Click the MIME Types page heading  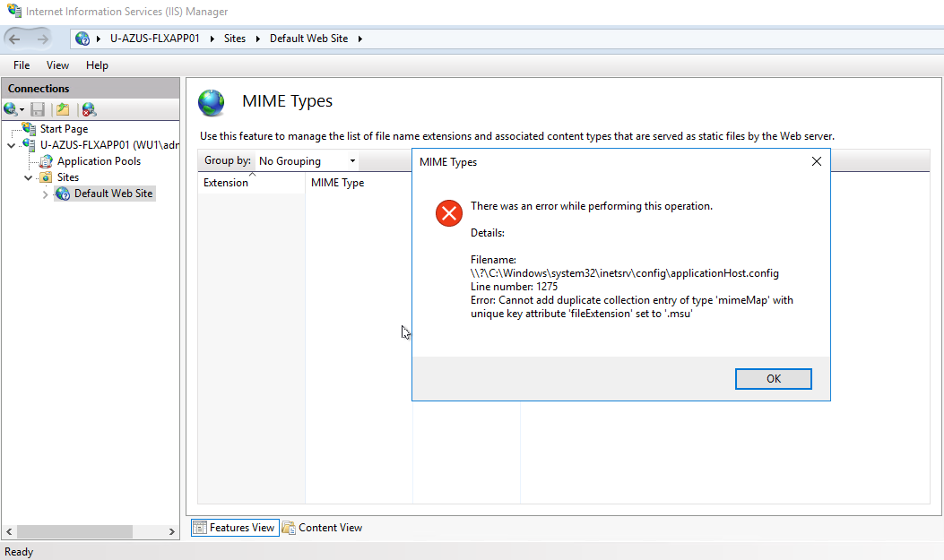[x=287, y=101]
